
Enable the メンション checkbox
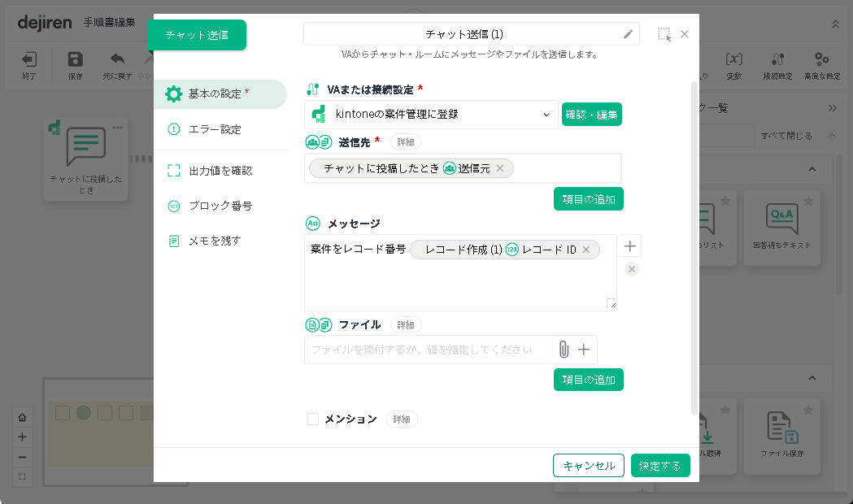point(313,419)
